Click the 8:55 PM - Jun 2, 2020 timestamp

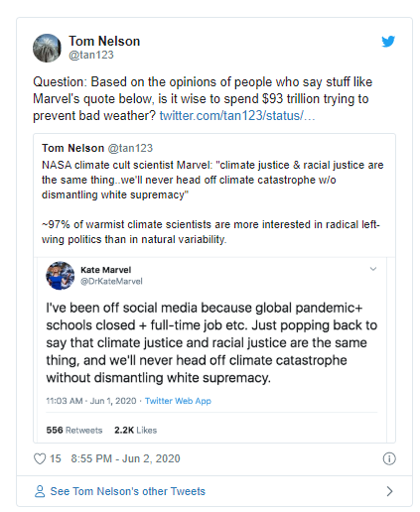tap(125, 458)
